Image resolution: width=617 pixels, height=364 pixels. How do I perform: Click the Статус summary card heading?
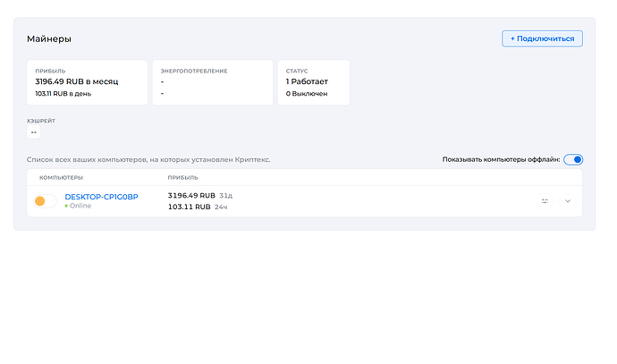pyautogui.click(x=296, y=71)
